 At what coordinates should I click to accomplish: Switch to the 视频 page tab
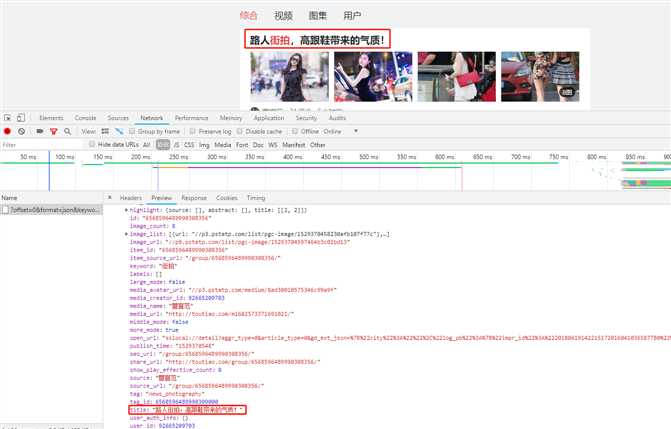click(283, 15)
